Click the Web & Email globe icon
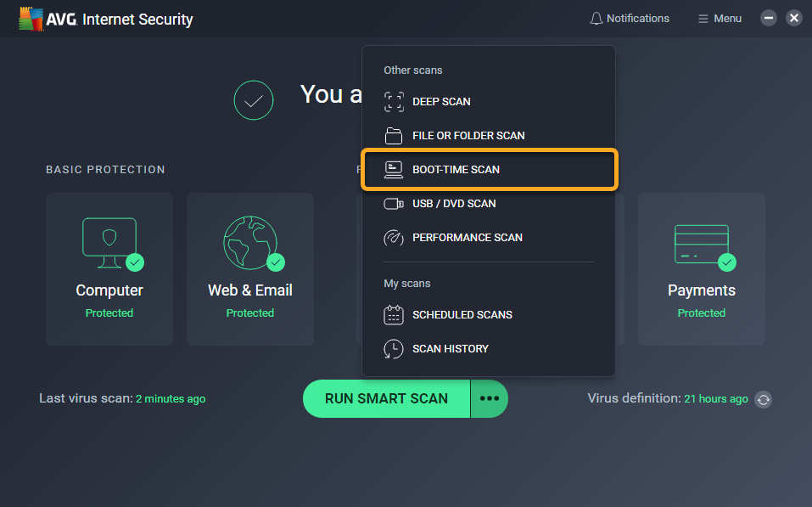This screenshot has width=812, height=507. [x=249, y=245]
